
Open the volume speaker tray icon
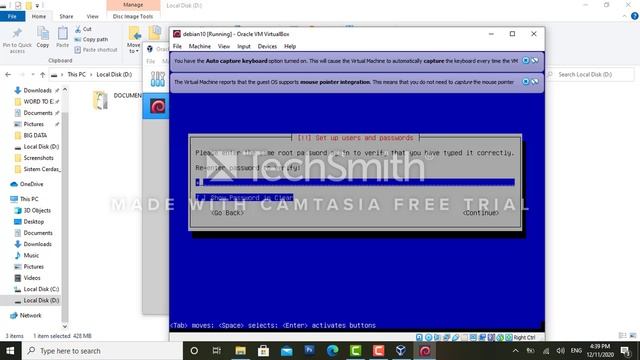(x=561, y=351)
